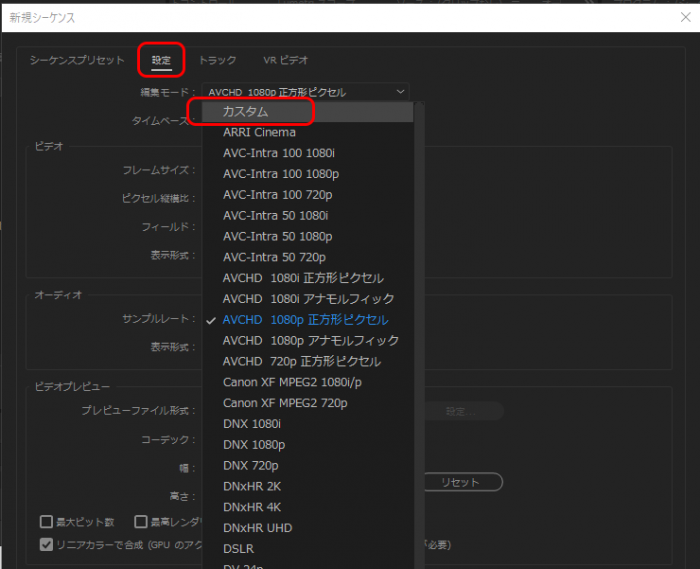Image resolution: width=700 pixels, height=569 pixels.
Task: Pick AVCHD 1080p アナモルフィック option
Action: click(x=307, y=341)
